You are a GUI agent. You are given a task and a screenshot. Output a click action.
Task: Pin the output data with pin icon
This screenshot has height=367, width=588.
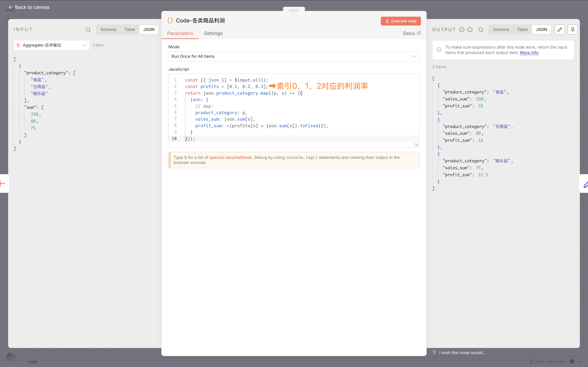click(573, 30)
